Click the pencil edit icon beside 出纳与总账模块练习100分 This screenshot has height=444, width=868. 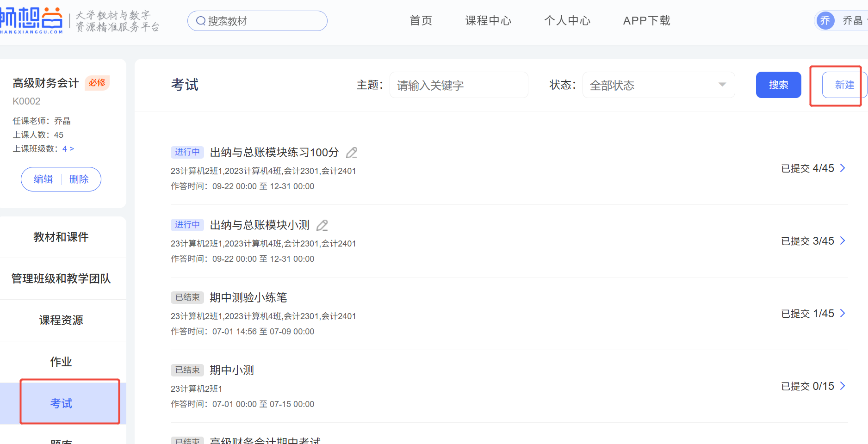point(352,153)
